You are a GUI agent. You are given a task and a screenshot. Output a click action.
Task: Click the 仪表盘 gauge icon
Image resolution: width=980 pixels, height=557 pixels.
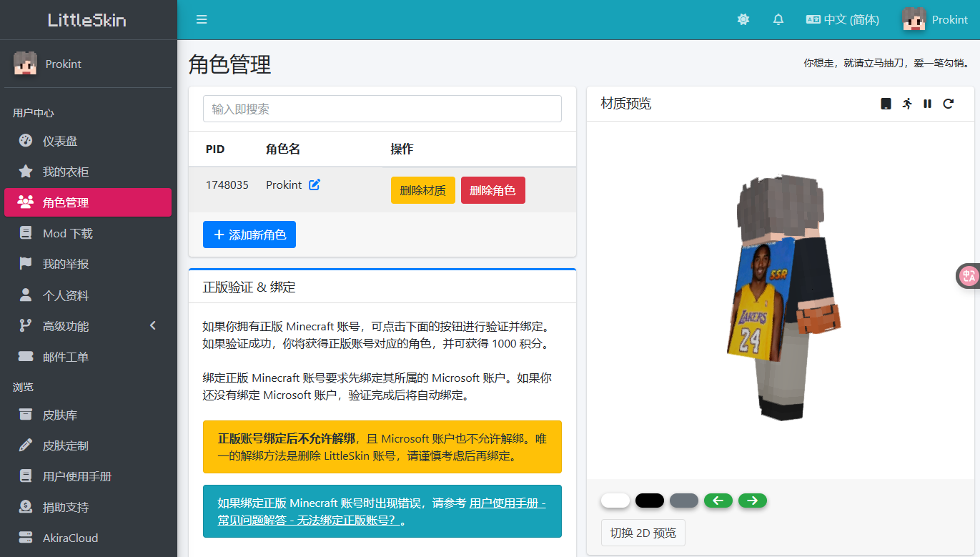(26, 141)
